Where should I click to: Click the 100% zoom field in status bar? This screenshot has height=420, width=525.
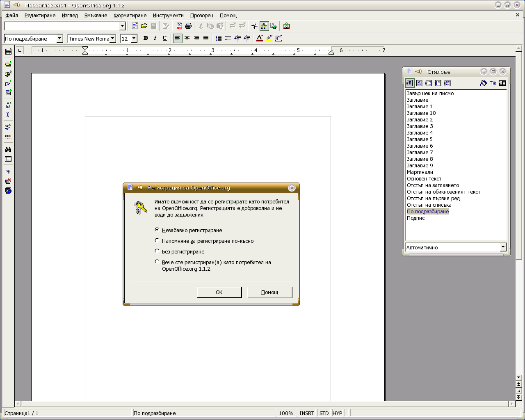point(286,413)
